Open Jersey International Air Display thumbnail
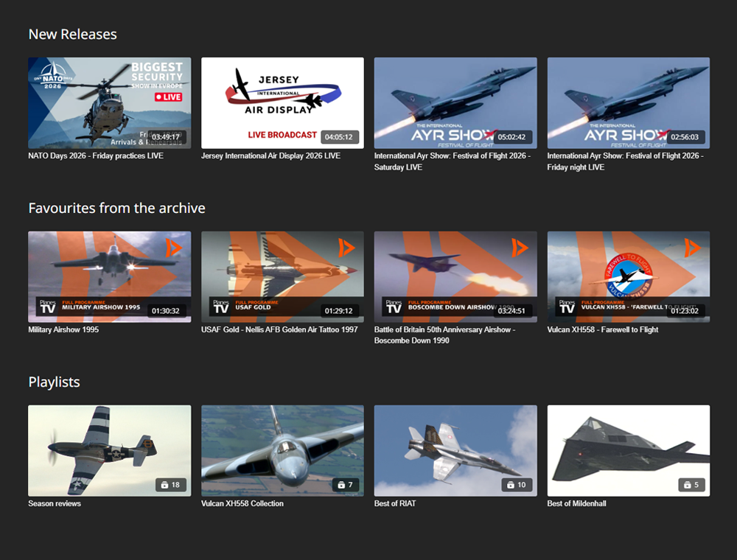This screenshot has width=737, height=560. pyautogui.click(x=282, y=103)
